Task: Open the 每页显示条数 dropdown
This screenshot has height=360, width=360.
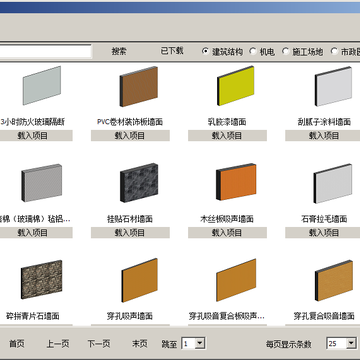Action: (351, 343)
